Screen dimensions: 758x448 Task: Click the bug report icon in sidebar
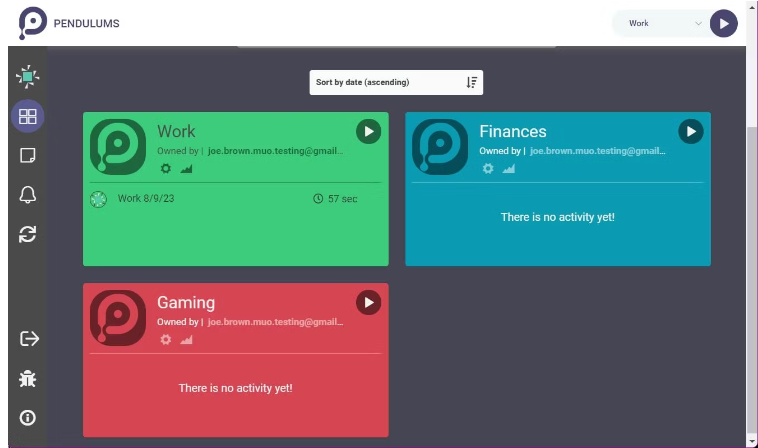[28, 378]
